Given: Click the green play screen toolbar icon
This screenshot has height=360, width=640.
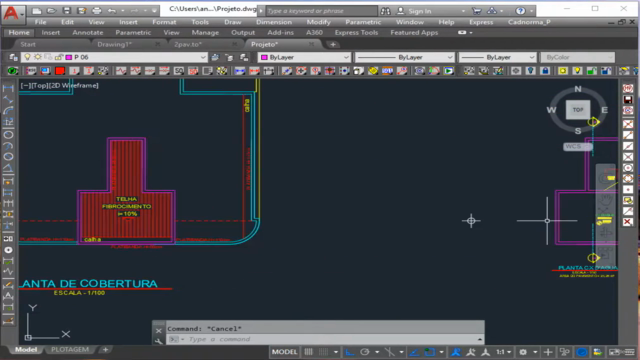Looking at the screenshot, I should pos(449,71).
